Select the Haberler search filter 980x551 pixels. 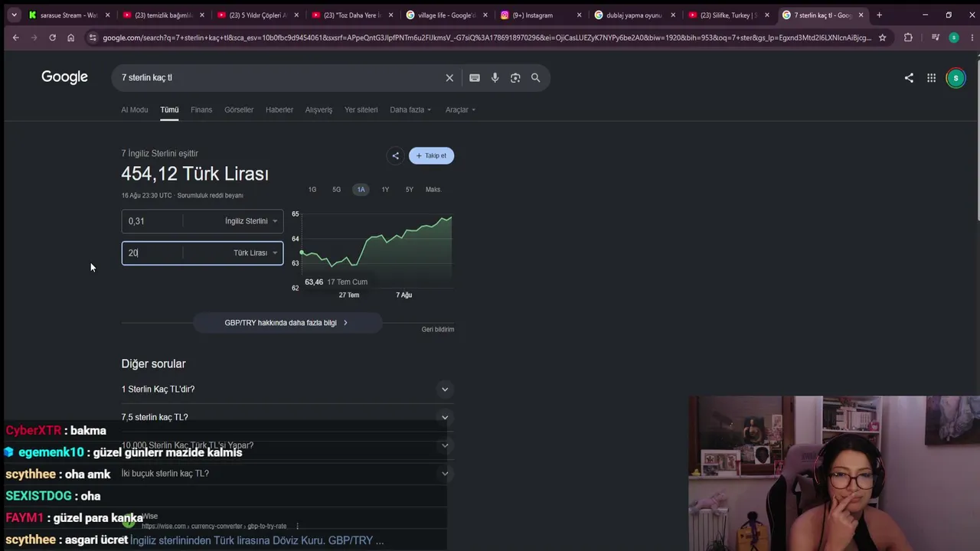pyautogui.click(x=279, y=109)
